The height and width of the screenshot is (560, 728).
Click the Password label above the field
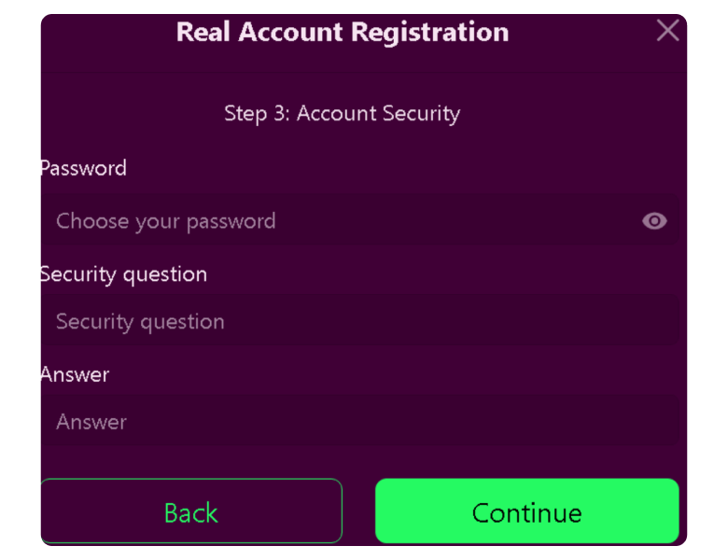pos(83,168)
